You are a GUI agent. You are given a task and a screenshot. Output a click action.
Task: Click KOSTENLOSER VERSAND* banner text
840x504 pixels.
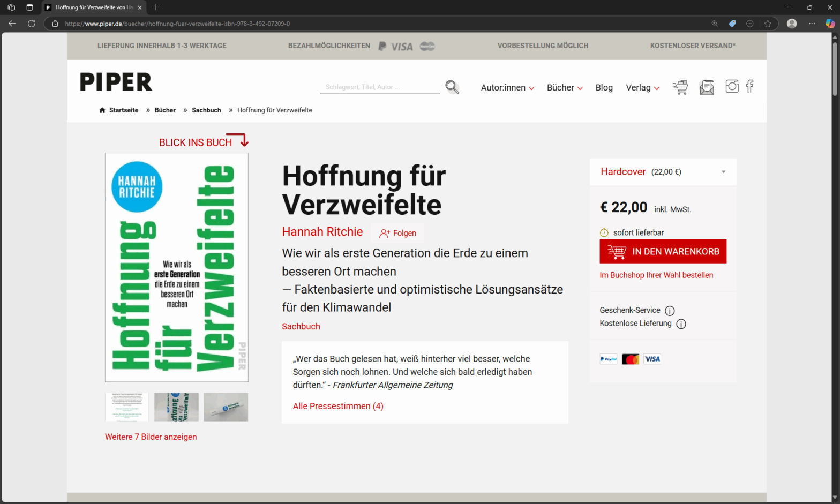(x=693, y=46)
